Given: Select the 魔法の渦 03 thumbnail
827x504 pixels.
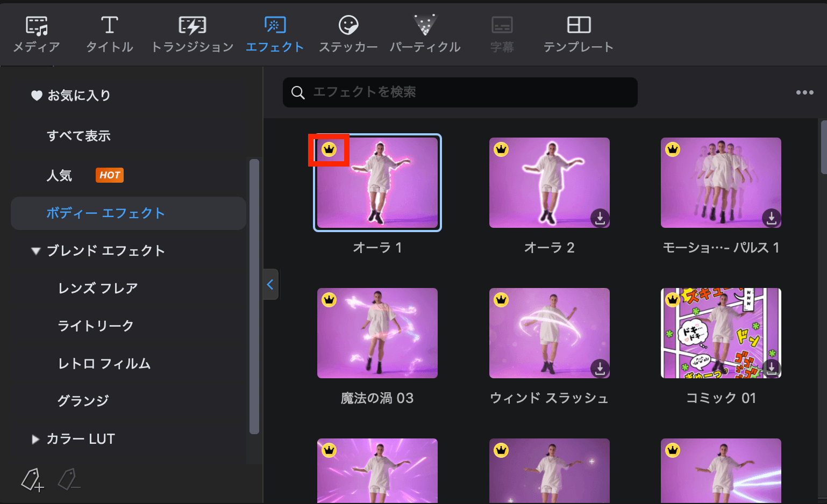Looking at the screenshot, I should tap(377, 333).
